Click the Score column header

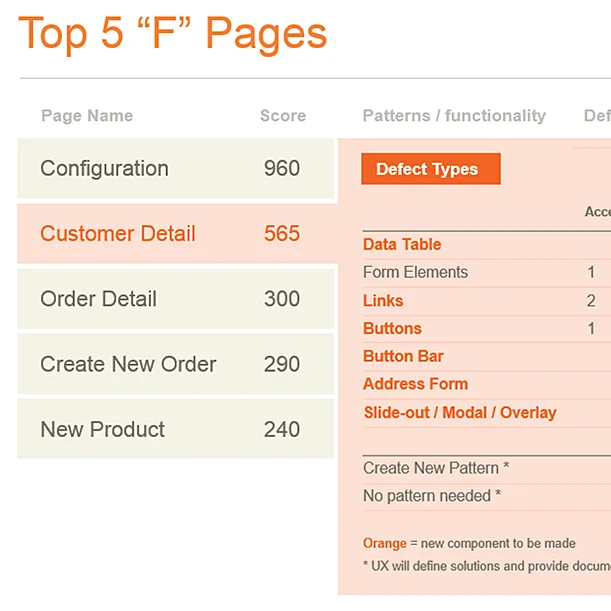click(283, 116)
